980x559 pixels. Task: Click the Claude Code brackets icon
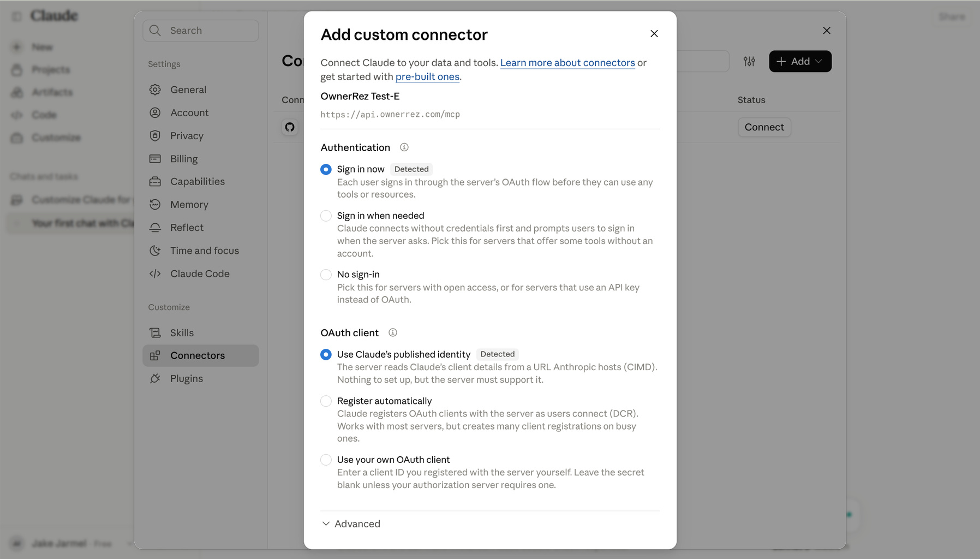155,273
